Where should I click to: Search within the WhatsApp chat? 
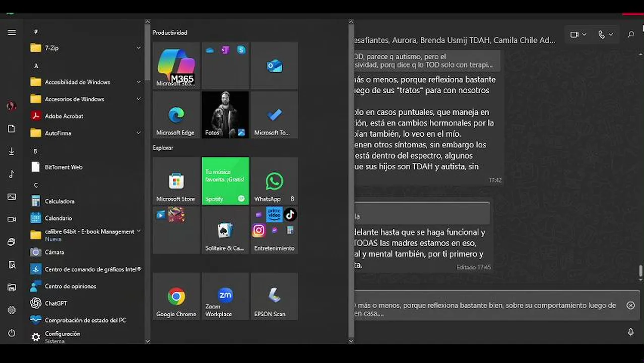tap(631, 35)
